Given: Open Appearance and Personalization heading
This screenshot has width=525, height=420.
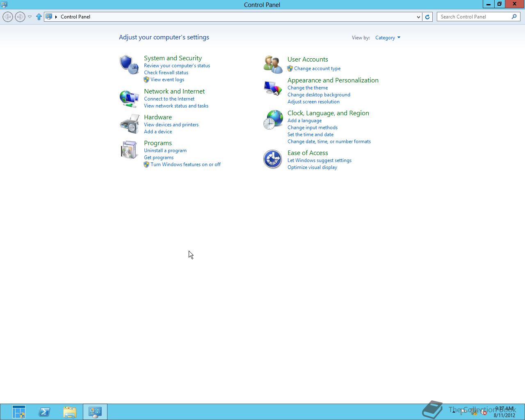Looking at the screenshot, I should point(333,80).
